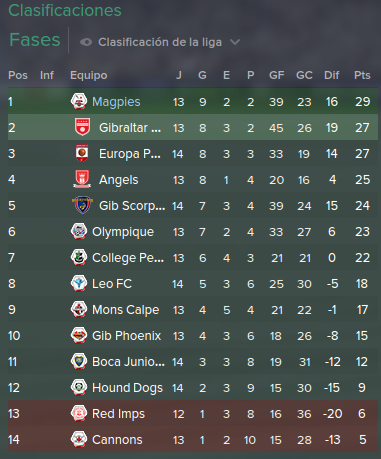Sort table by Pts column header

362,75
